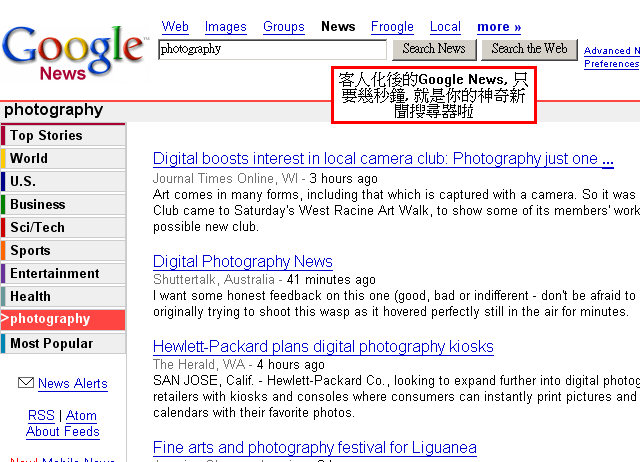Select the custom photography section
The width and height of the screenshot is (640, 462).
pos(63,319)
